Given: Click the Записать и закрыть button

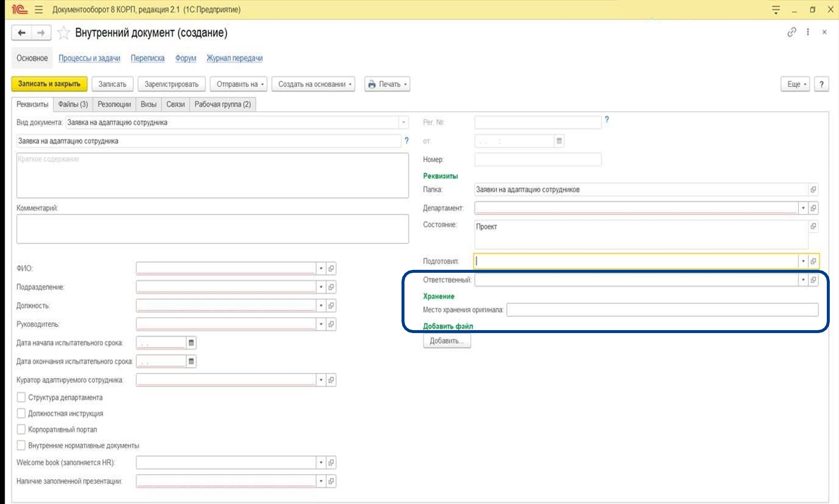Looking at the screenshot, I should pyautogui.click(x=49, y=84).
